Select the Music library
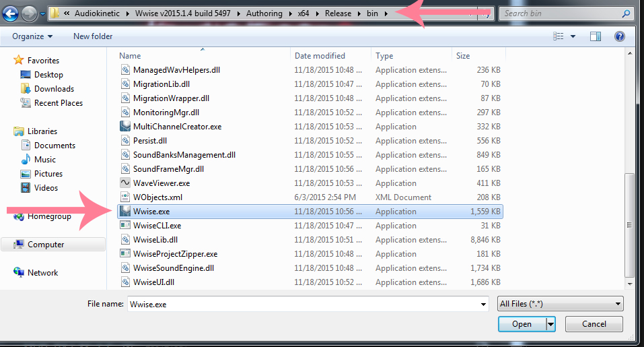Viewport: 644px width, 347px height. (x=45, y=160)
